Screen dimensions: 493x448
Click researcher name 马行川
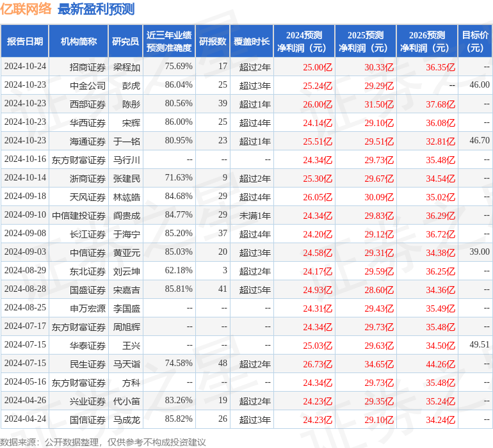pos(127,160)
